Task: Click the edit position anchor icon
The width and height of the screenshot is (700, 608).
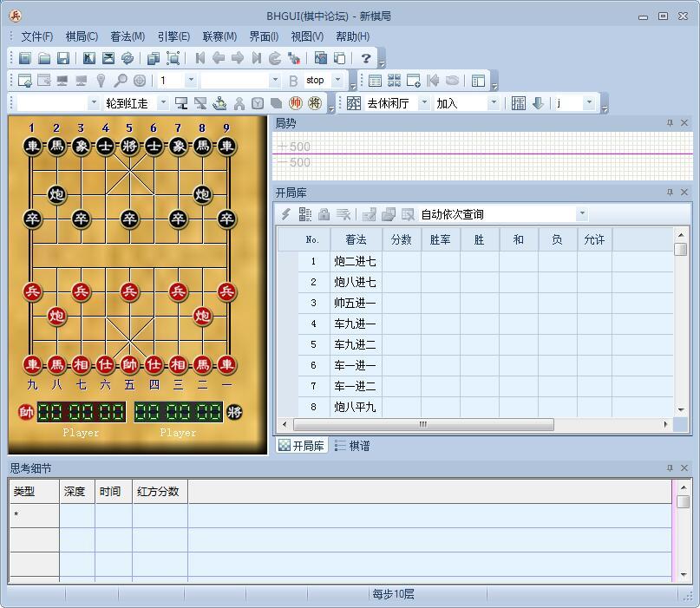Action: pyautogui.click(x=219, y=103)
